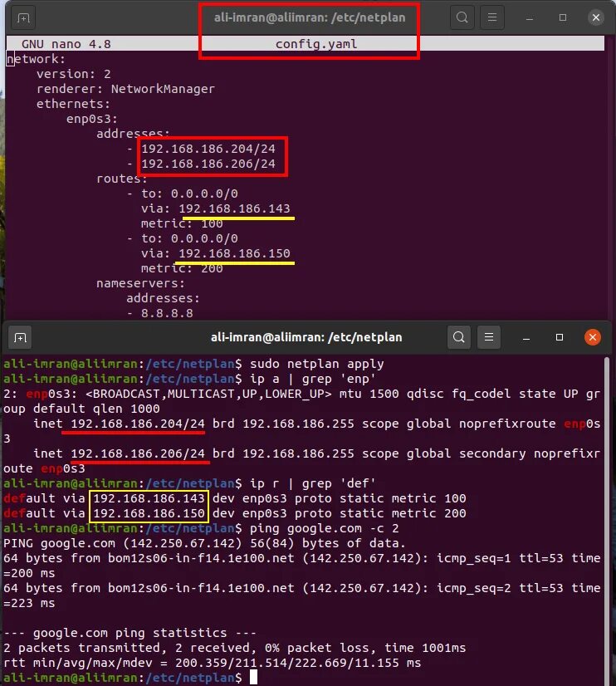Click 'google.com ping statistics' line
This screenshot has width=616, height=686.
(130, 633)
